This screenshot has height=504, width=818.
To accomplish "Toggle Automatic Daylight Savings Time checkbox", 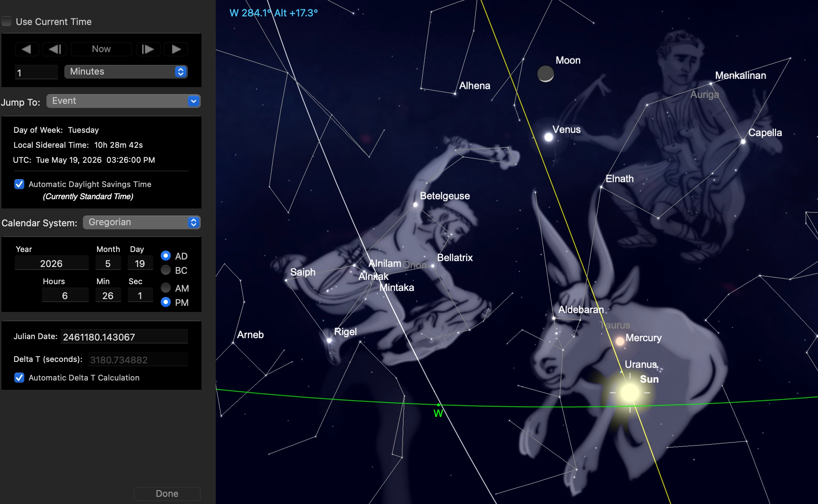I will pos(19,184).
